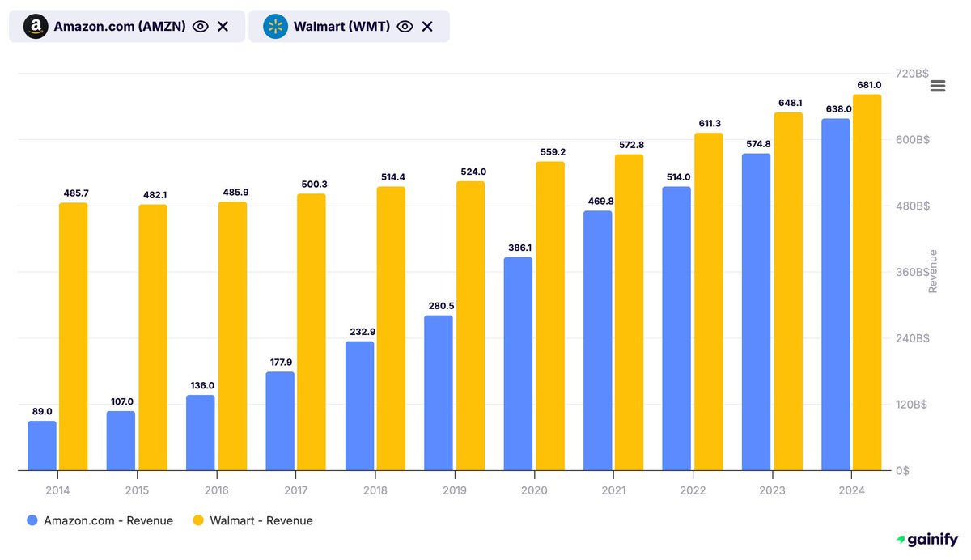
Task: Click the 469.8 data label
Action: pos(599,202)
